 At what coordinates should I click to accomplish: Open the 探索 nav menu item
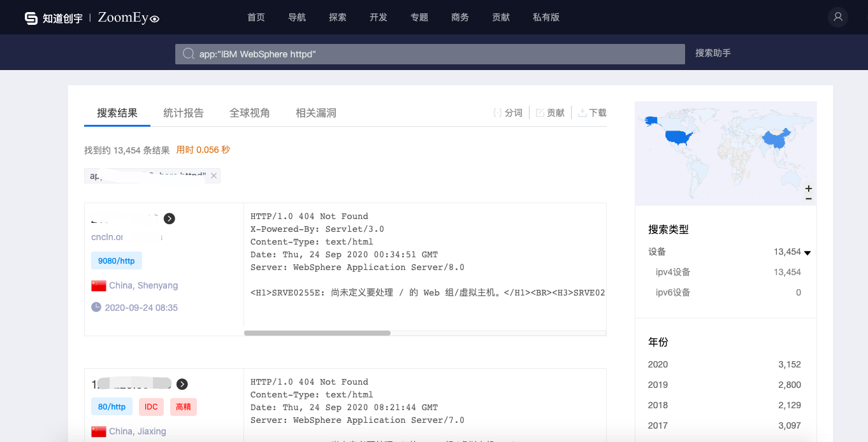[338, 17]
